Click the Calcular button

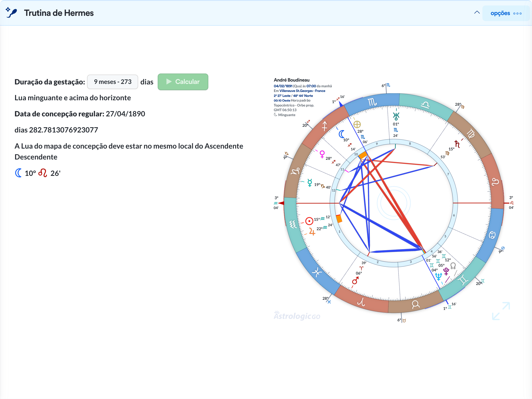coord(183,82)
